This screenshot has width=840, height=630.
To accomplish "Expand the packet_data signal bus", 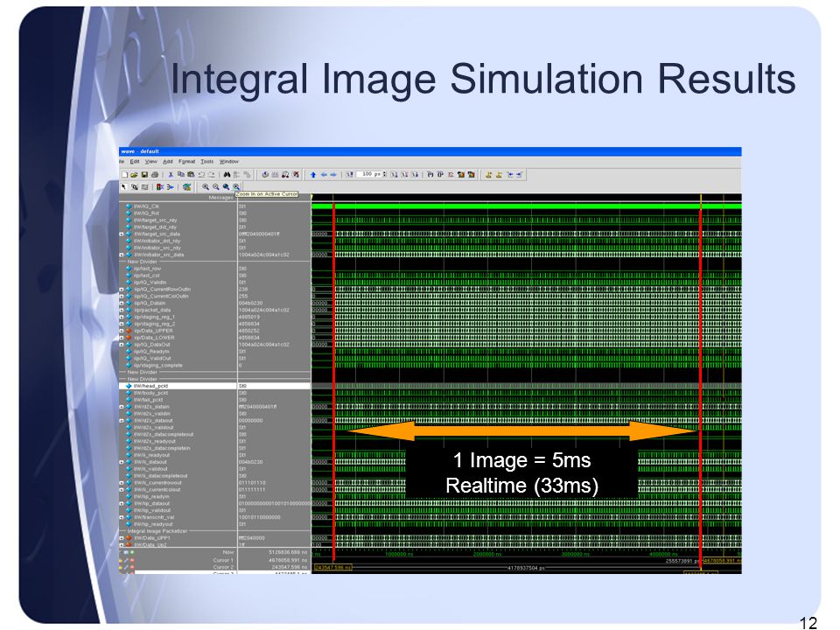I will (122, 310).
